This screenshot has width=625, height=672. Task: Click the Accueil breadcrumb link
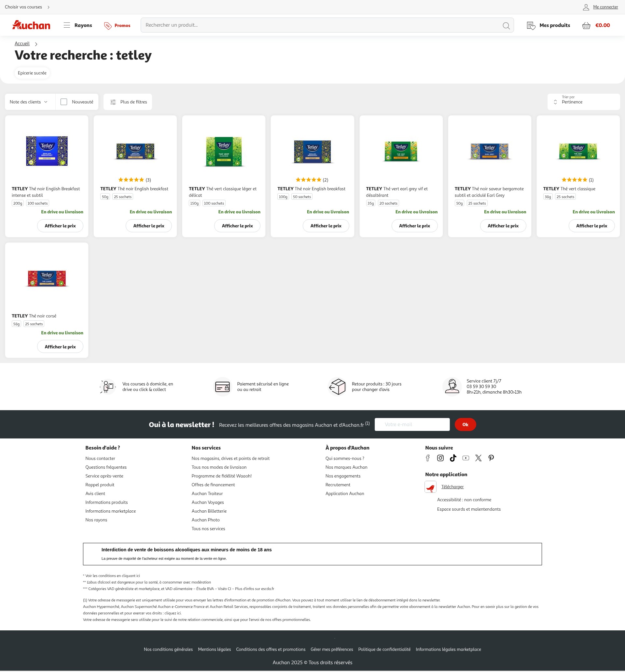tap(22, 44)
